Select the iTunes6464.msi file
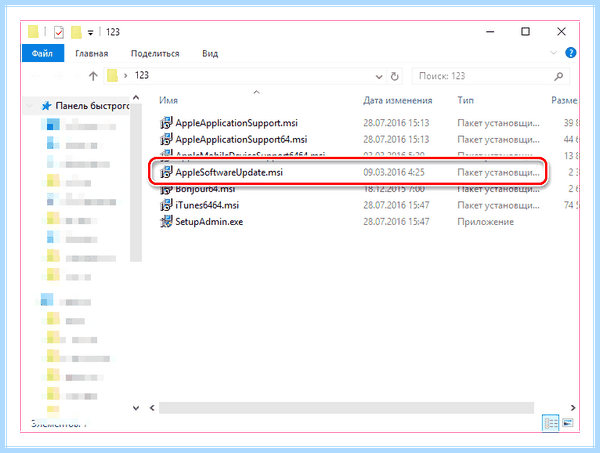Screen dimensions: 600x453 coord(207,205)
